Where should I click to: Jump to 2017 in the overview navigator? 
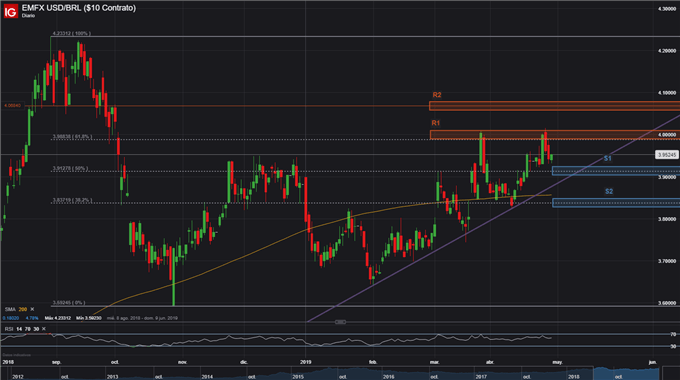click(x=481, y=377)
